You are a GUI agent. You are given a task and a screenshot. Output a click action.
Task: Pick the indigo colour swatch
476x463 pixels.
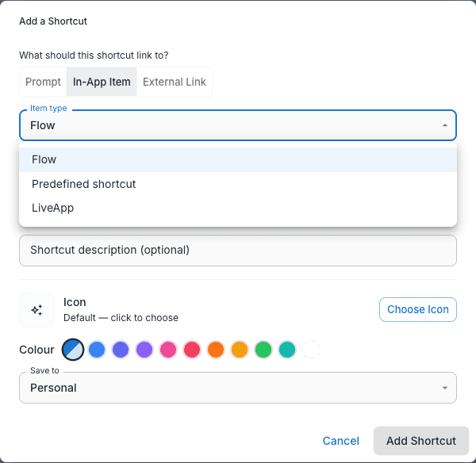click(121, 350)
